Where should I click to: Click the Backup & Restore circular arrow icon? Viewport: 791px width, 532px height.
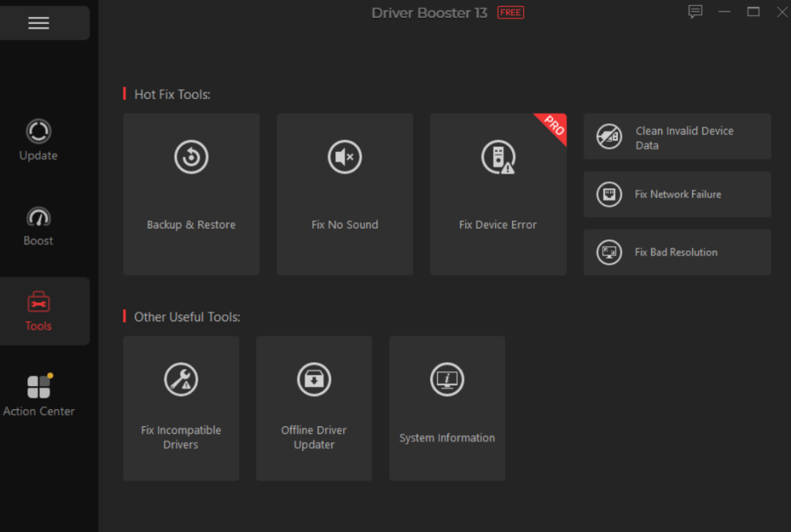tap(192, 157)
